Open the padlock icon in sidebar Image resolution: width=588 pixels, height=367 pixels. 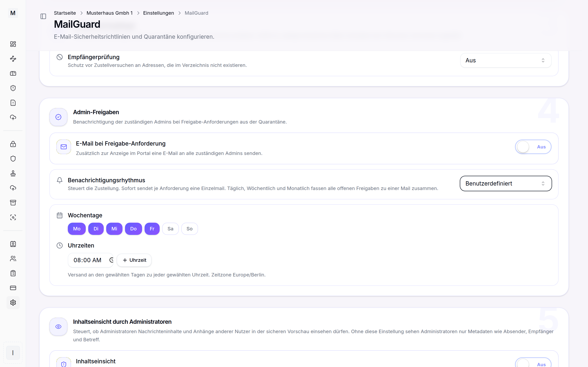coord(13,144)
